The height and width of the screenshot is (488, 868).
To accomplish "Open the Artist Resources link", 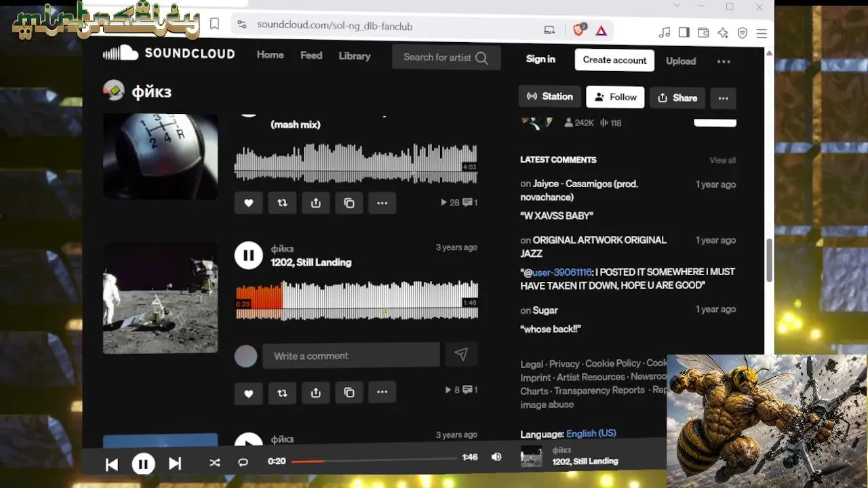I will click(x=590, y=377).
